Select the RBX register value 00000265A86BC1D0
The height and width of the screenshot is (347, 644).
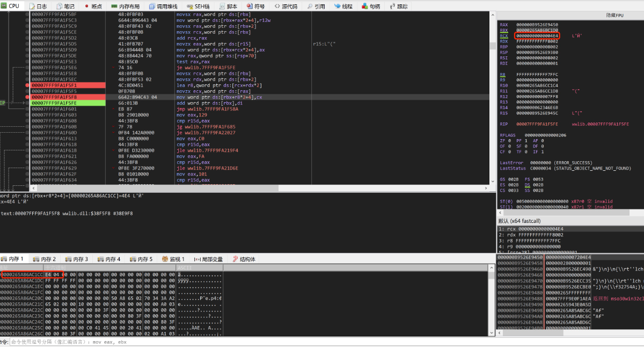(x=537, y=30)
